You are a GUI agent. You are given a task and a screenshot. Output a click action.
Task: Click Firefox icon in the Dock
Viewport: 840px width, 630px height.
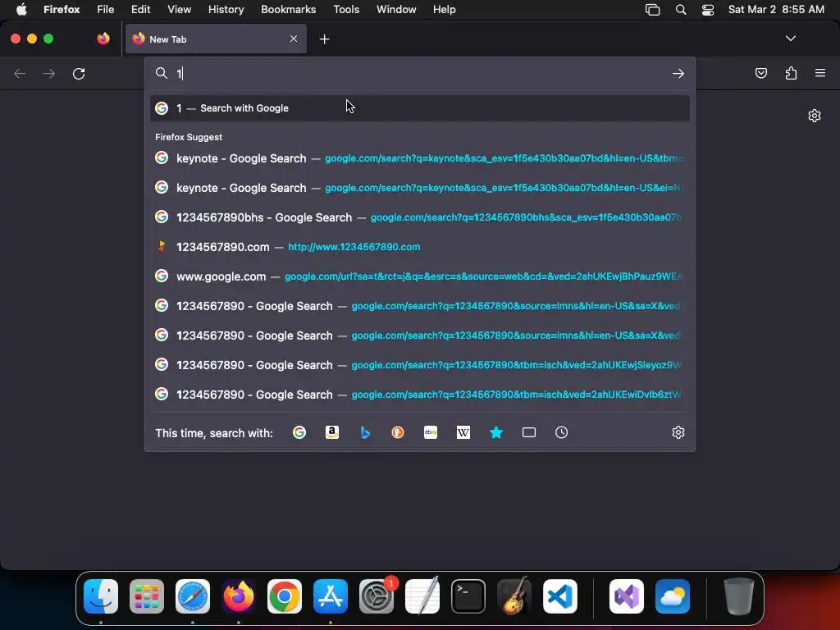pos(239,596)
